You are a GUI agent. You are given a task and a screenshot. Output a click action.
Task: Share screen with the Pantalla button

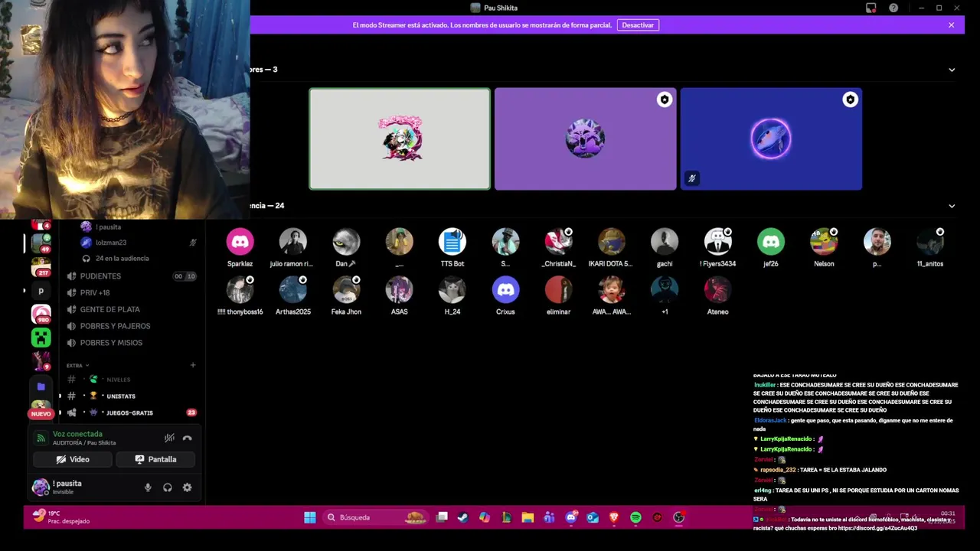pos(155,459)
